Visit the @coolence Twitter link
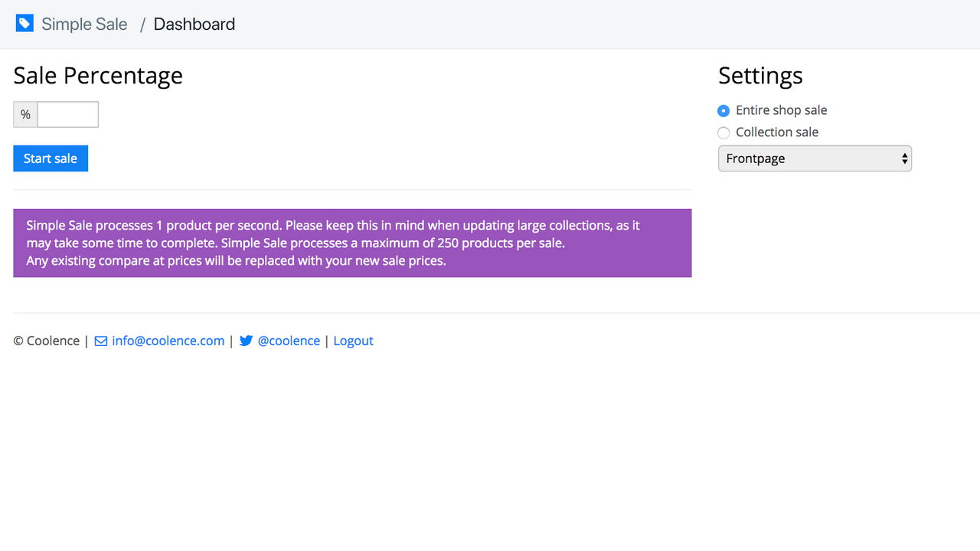 point(289,341)
